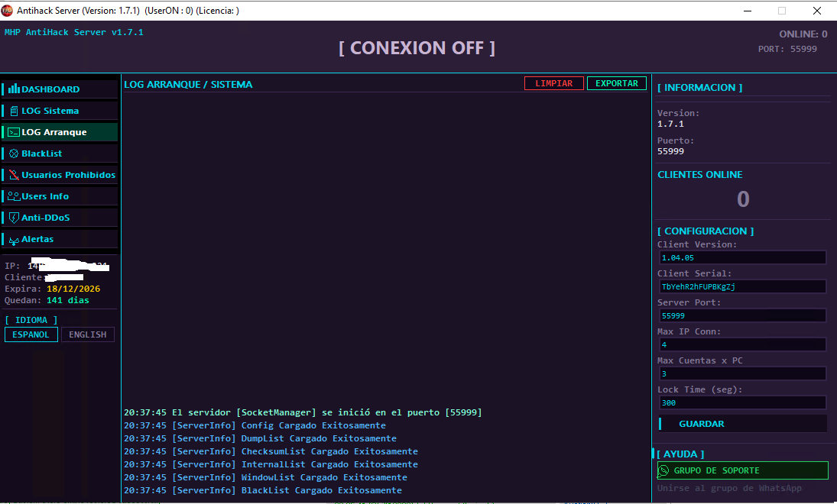The image size is (837, 504).
Task: Select the LOG Arranque menu item
Action: pyautogui.click(x=60, y=132)
